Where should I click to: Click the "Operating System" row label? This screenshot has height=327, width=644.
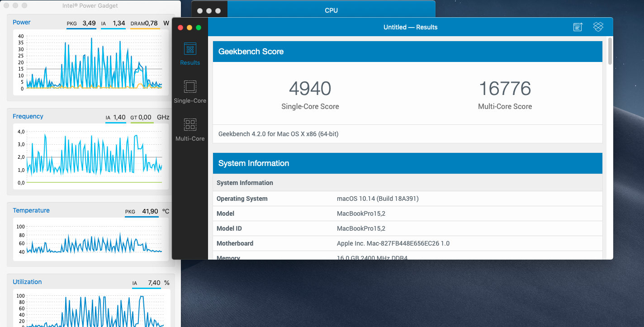242,199
